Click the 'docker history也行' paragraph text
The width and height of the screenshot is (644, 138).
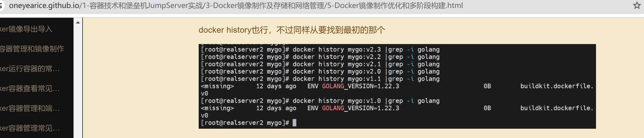click(292, 30)
